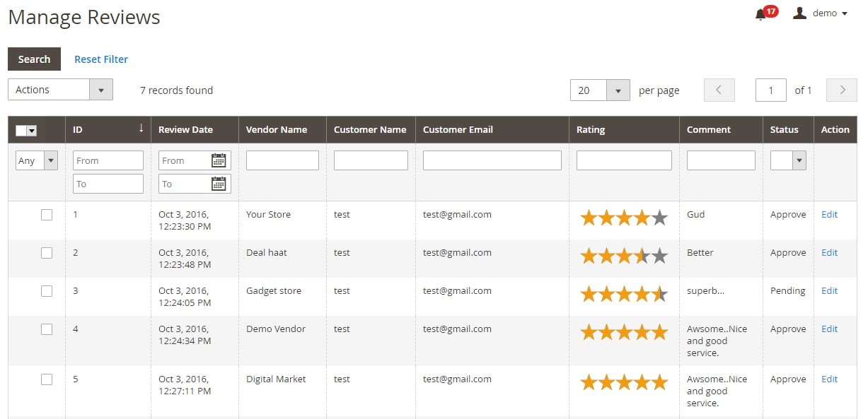Viewport: 868px width, 419px height.
Task: Click the ID To filter field
Action: (108, 184)
